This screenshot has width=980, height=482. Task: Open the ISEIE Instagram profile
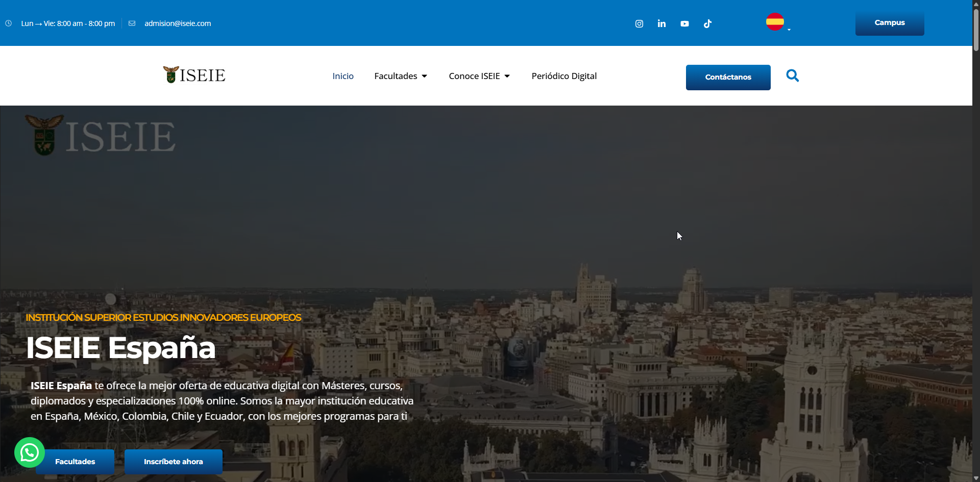[639, 23]
